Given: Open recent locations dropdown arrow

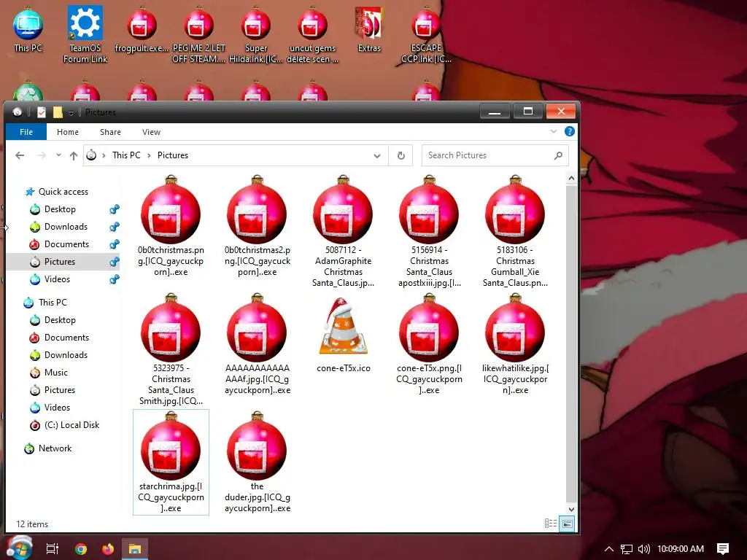Looking at the screenshot, I should coord(58,155).
